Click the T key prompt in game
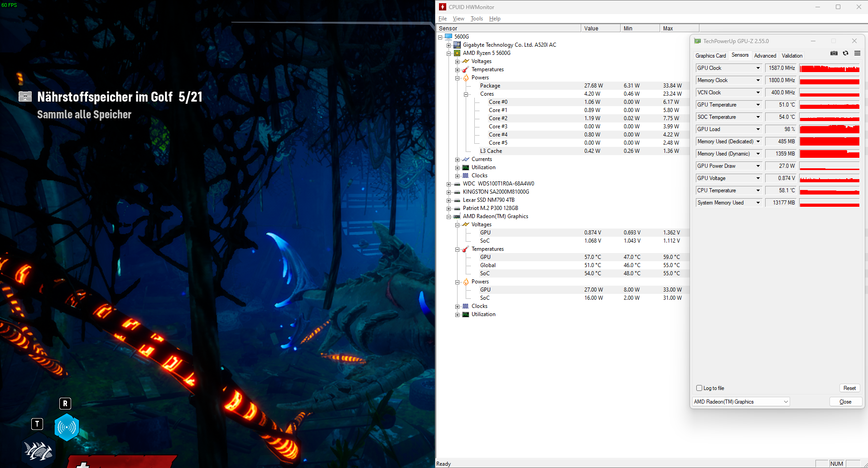This screenshot has height=468, width=868. coord(37,424)
